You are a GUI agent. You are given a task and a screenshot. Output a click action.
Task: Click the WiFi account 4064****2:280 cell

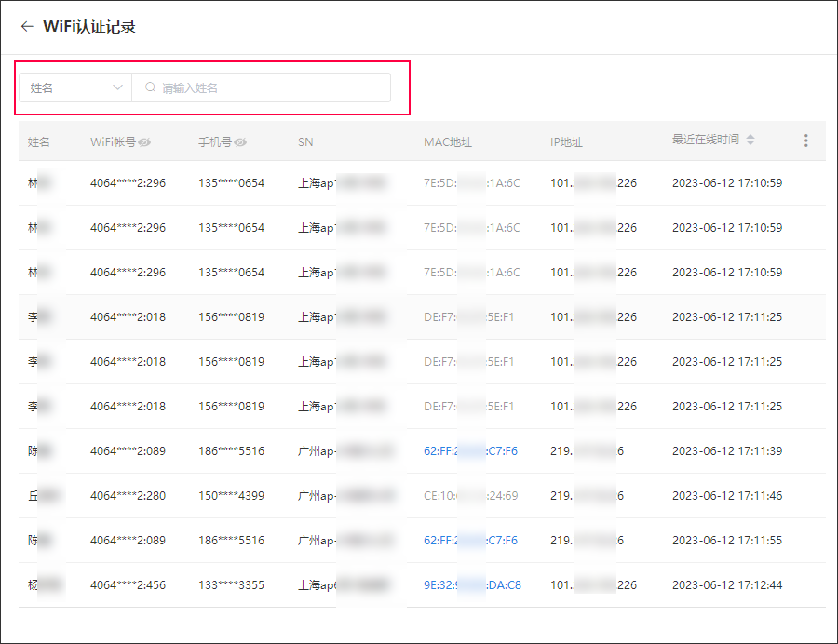(x=128, y=496)
